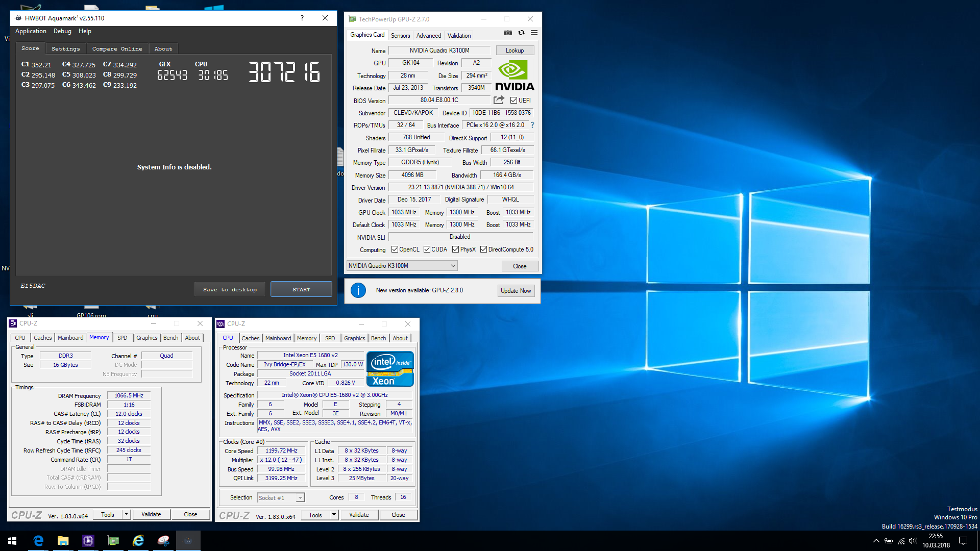Toggle the DirectCompute 5.0 checkbox

point(483,249)
